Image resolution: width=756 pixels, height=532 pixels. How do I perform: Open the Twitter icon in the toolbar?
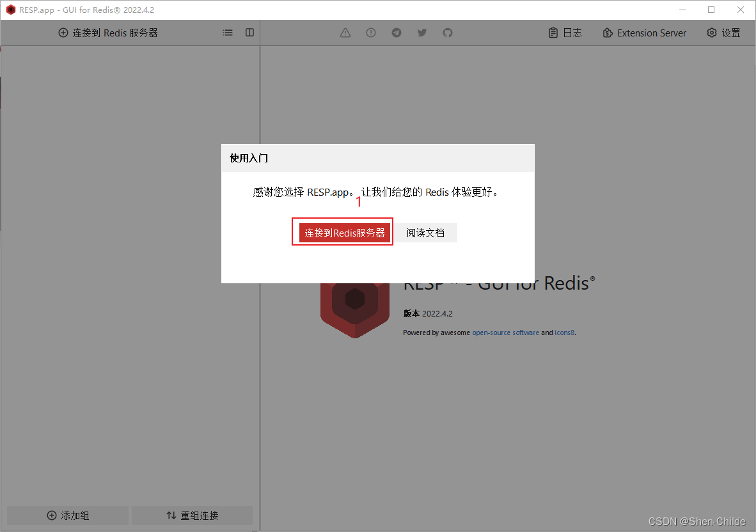click(422, 33)
